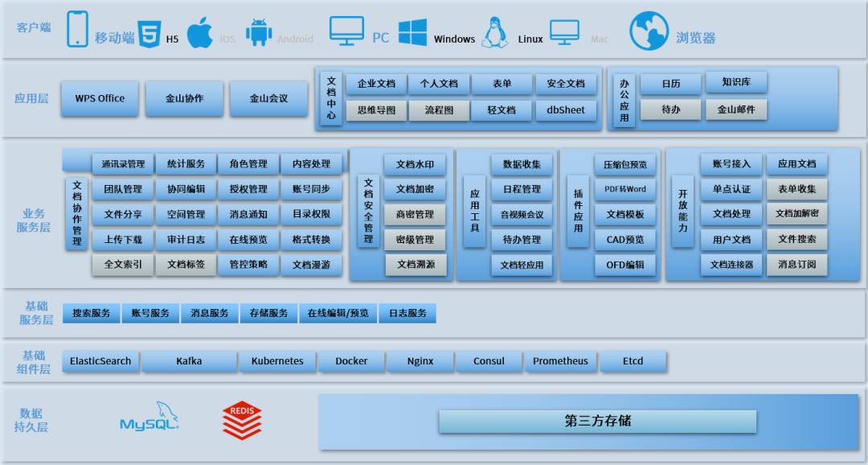This screenshot has height=465, width=868.
Task: Choose the Windows logo icon
Action: tap(413, 33)
